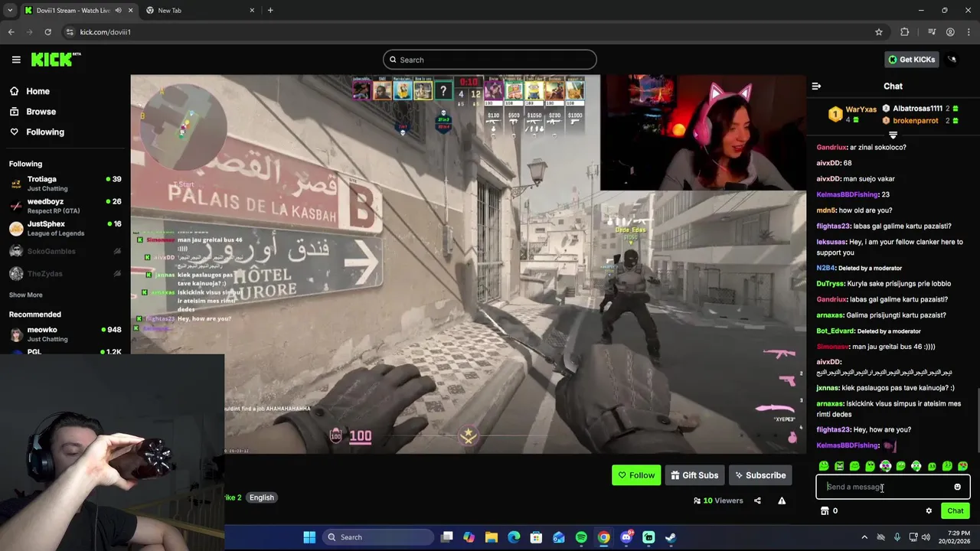Open TheZydas offline channel
Viewport: 980px width, 551px height.
(65, 273)
